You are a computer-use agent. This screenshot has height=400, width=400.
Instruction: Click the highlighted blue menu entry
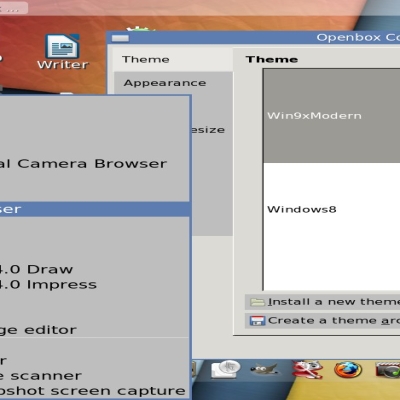pos(95,209)
